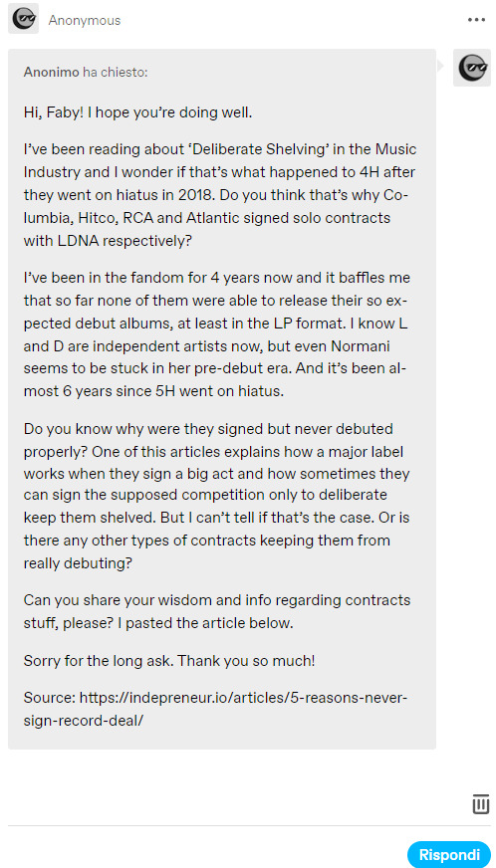Delete the ask with the trash icon
496x868 pixels.
pos(480,803)
